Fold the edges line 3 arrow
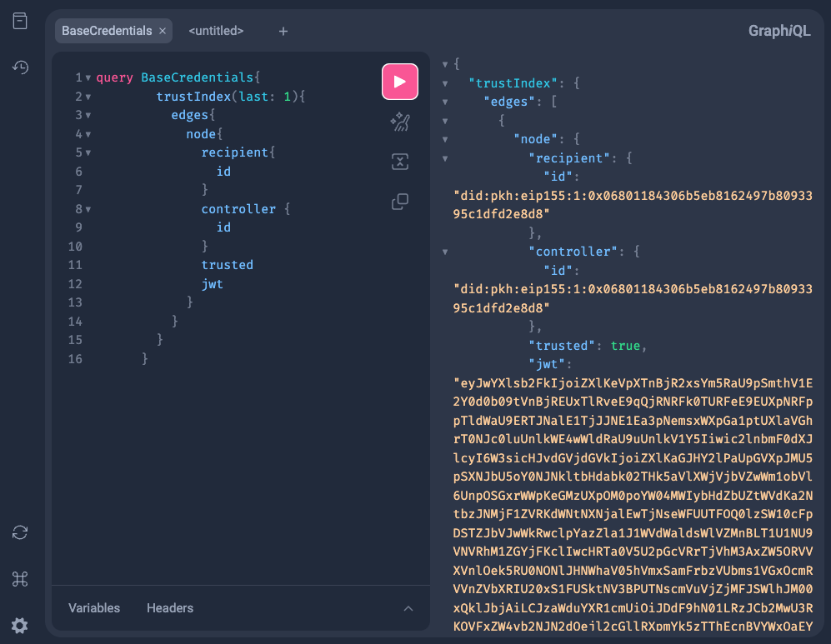This screenshot has height=644, width=831. 88,116
